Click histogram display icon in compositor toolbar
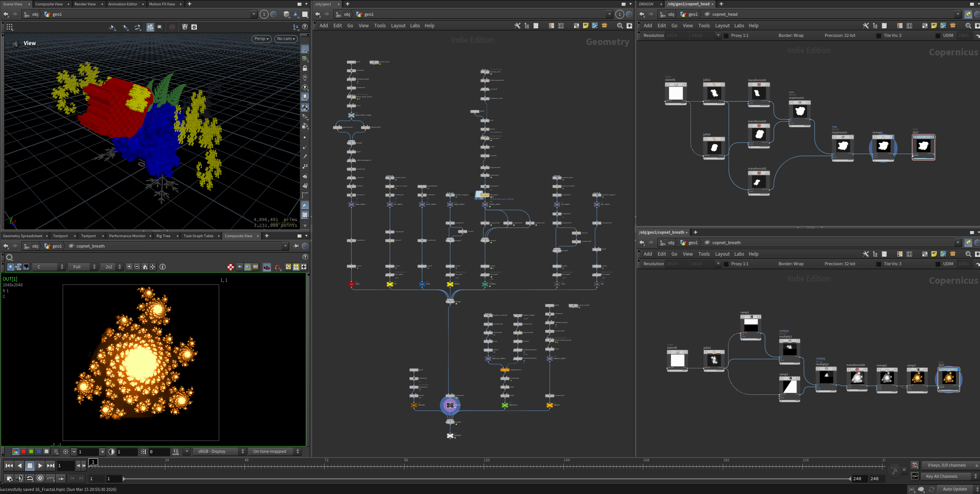Image resolution: width=980 pixels, height=494 pixels. point(26,267)
